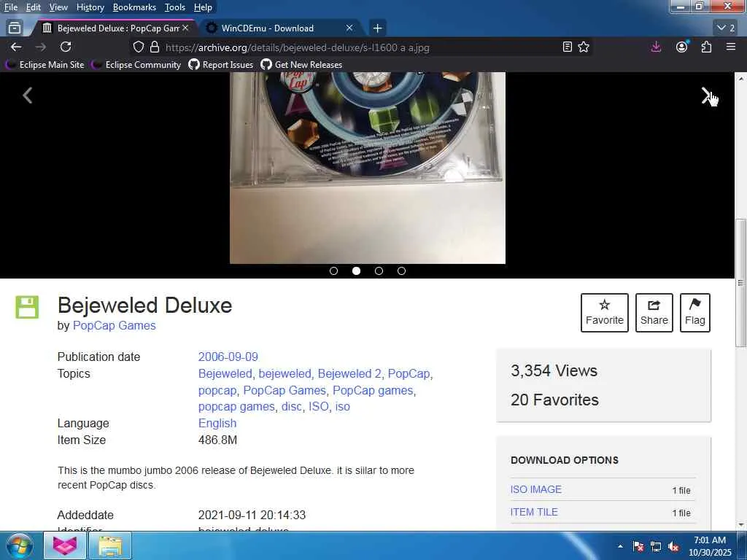Go back with the browser back arrow
The width and height of the screenshot is (747, 560).
click(x=16, y=47)
